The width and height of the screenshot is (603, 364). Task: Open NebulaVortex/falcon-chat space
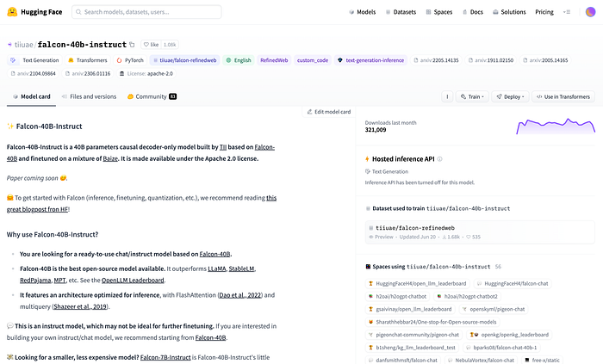click(x=481, y=361)
